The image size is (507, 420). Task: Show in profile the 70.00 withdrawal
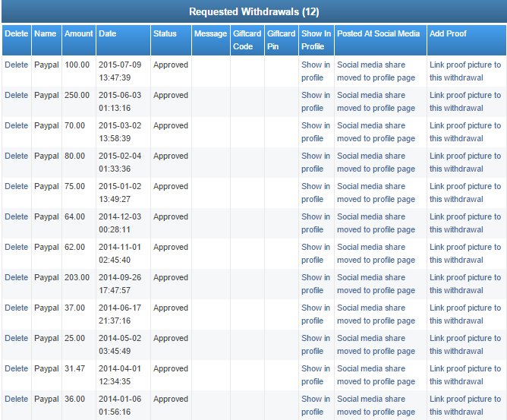coord(316,132)
